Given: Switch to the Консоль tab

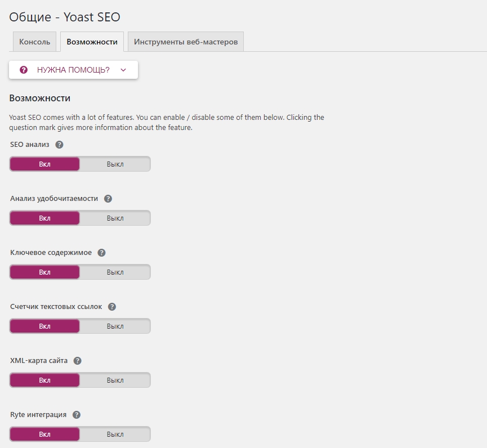Looking at the screenshot, I should point(34,42).
